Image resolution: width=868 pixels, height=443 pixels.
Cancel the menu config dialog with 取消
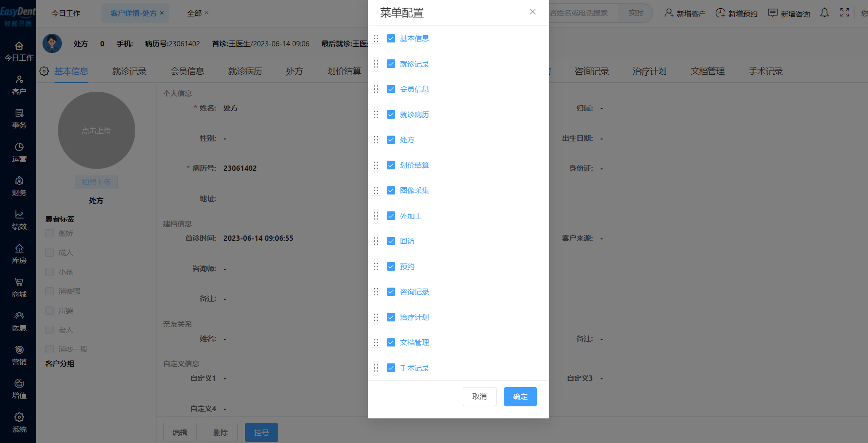pos(480,397)
